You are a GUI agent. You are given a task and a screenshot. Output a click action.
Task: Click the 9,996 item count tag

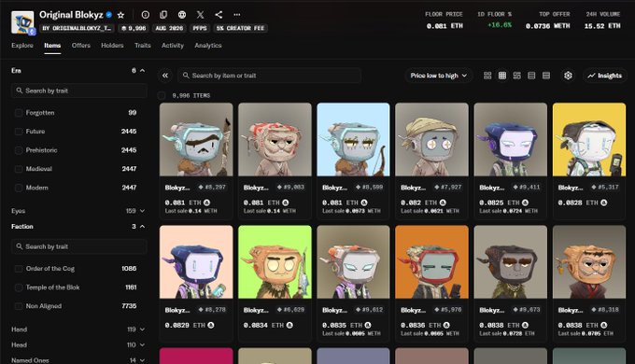pyautogui.click(x=134, y=28)
